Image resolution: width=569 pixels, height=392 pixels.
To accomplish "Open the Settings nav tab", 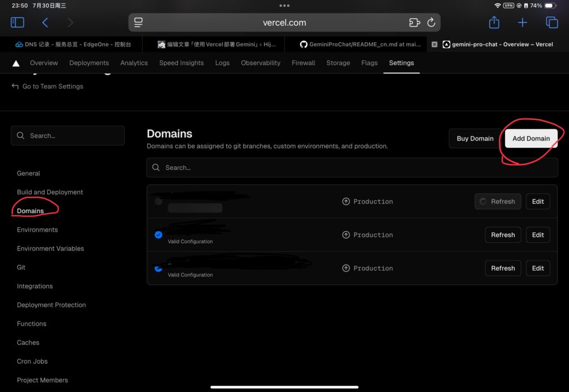I will (401, 63).
